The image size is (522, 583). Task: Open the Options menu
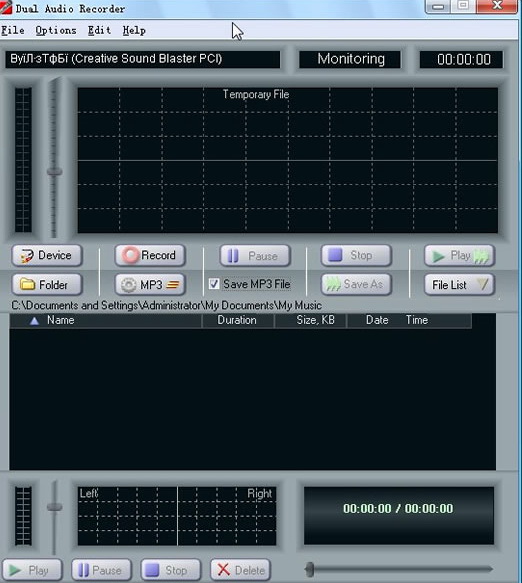(56, 30)
